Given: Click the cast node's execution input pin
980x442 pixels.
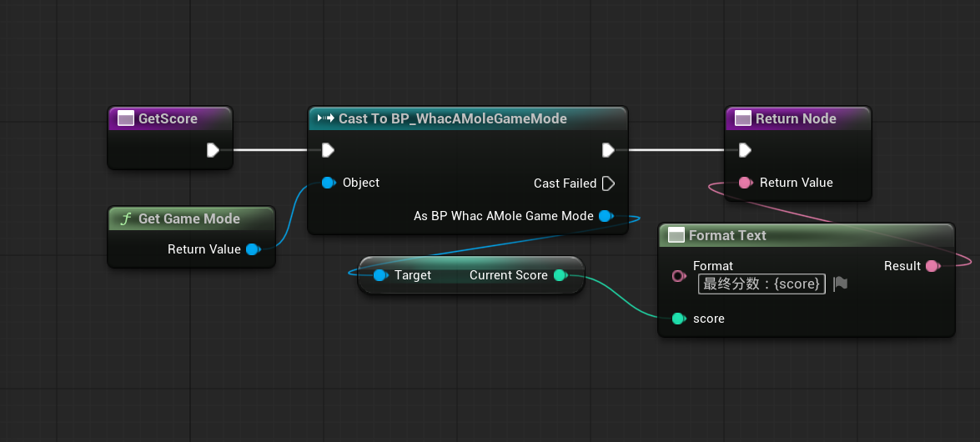Looking at the screenshot, I should [328, 150].
